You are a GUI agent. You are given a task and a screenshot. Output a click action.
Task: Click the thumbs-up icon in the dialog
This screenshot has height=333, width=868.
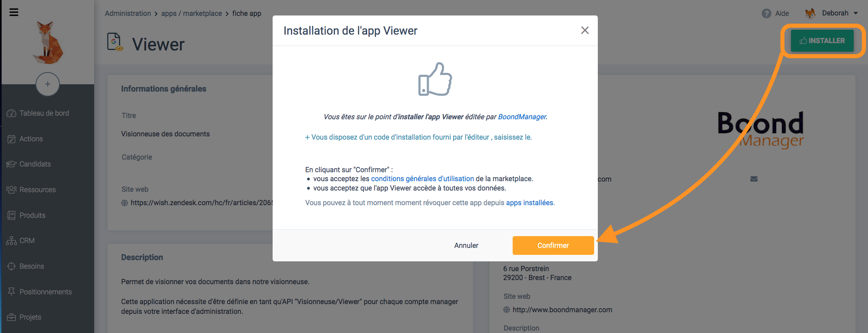click(x=435, y=79)
